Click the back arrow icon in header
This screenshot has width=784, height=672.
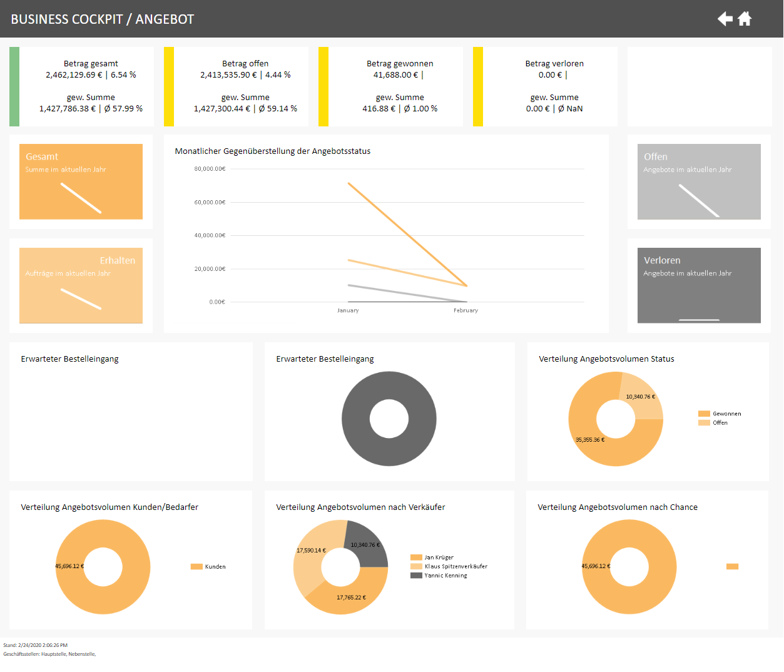725,19
